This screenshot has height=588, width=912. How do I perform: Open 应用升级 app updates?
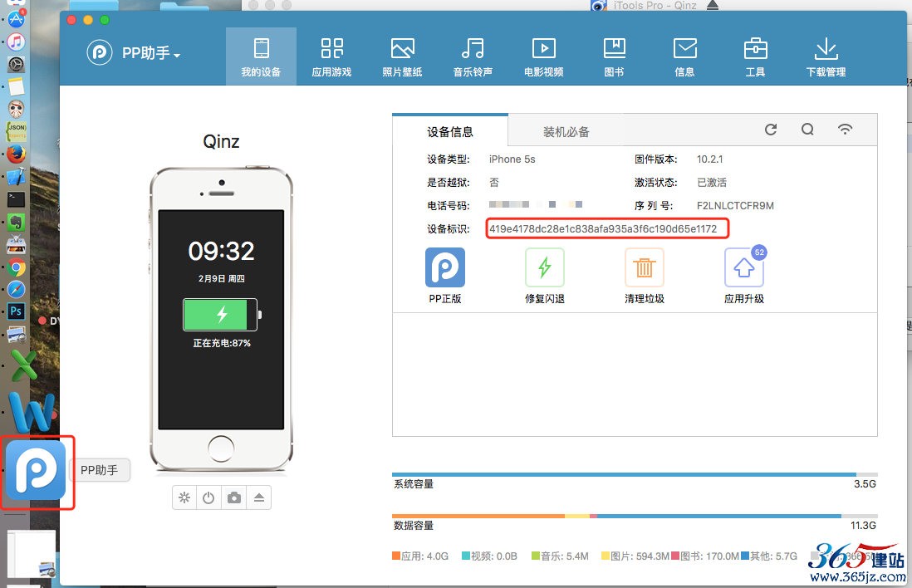coord(744,276)
